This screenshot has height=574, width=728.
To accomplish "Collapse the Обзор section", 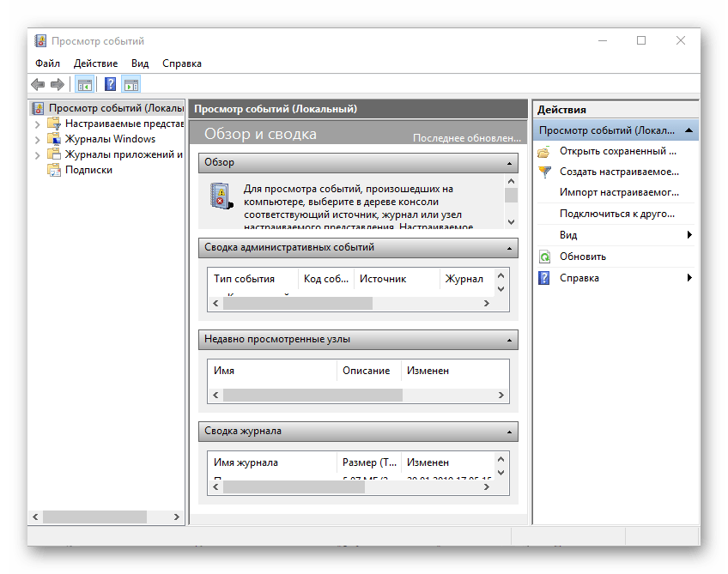I will point(509,163).
